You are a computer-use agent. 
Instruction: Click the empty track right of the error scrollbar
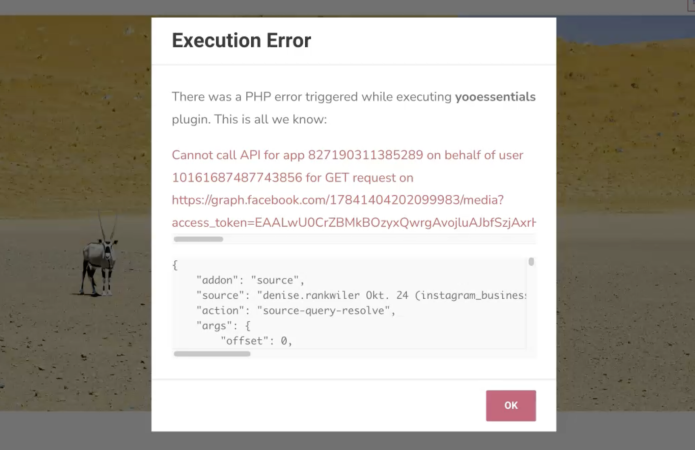pyautogui.click(x=400, y=239)
